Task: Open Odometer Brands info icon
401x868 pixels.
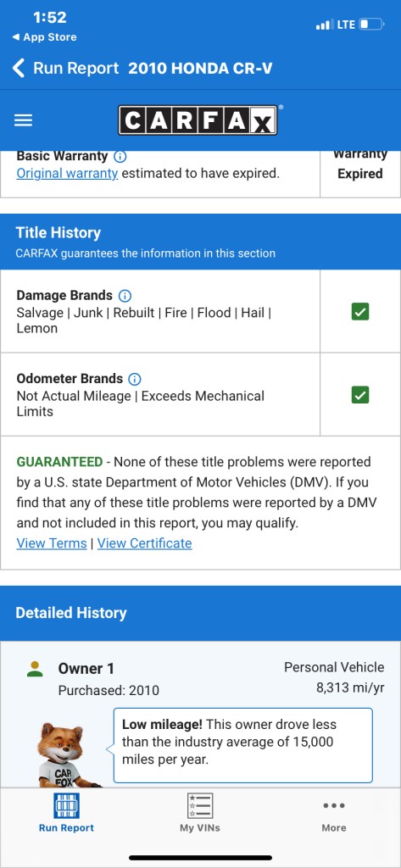Action: pyautogui.click(x=135, y=379)
